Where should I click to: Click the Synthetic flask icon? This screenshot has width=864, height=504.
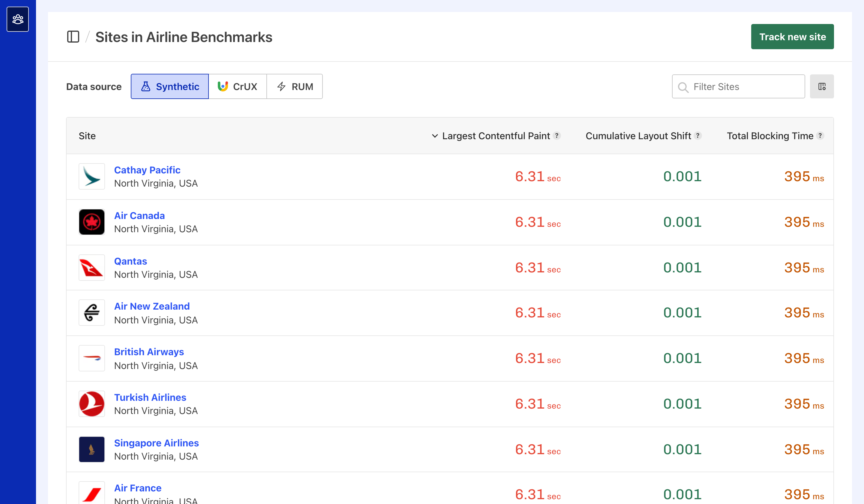(146, 86)
